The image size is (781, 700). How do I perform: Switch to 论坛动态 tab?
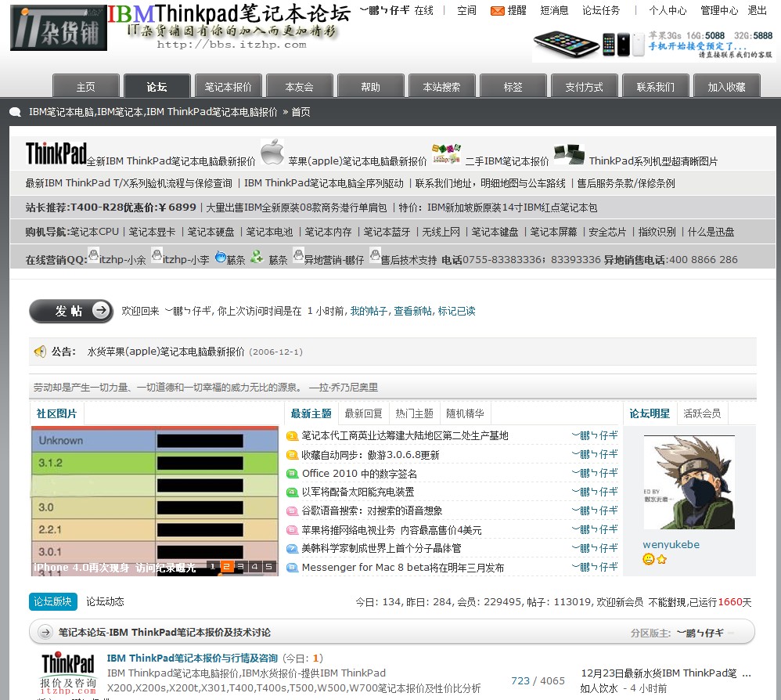click(105, 601)
